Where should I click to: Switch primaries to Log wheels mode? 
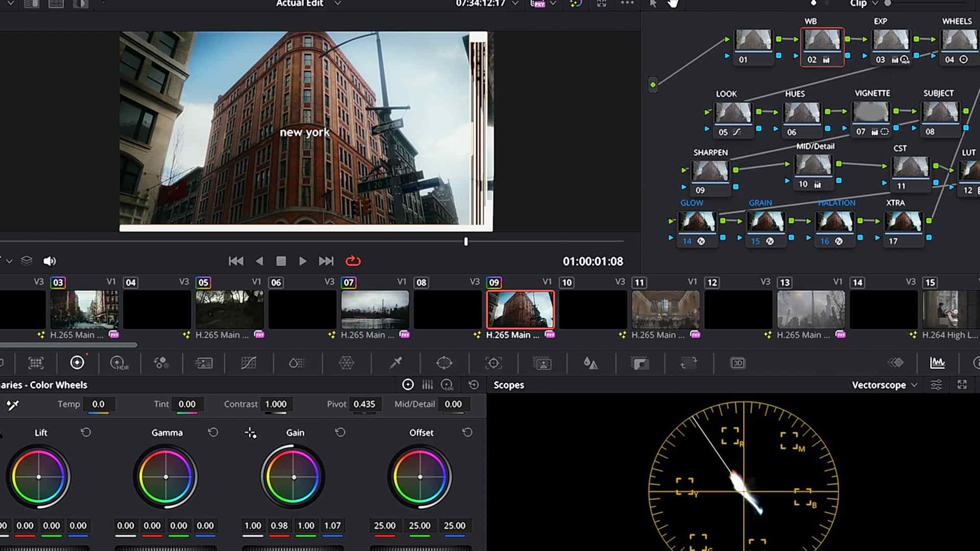pos(448,385)
